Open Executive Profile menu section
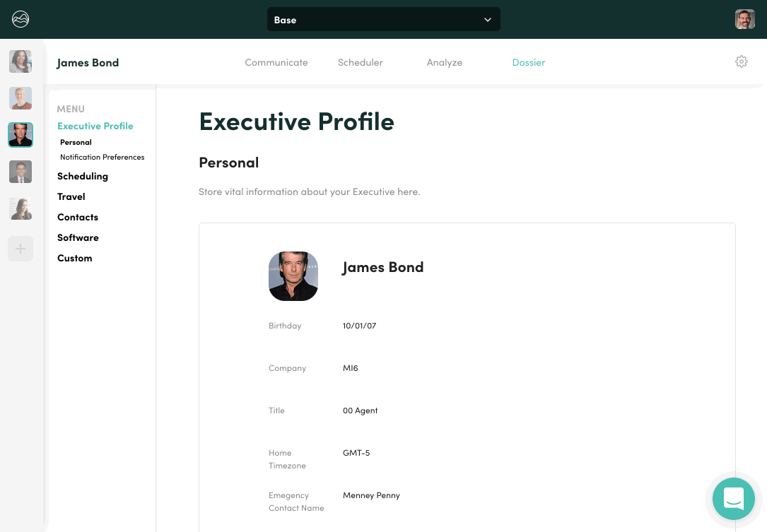 [x=95, y=126]
